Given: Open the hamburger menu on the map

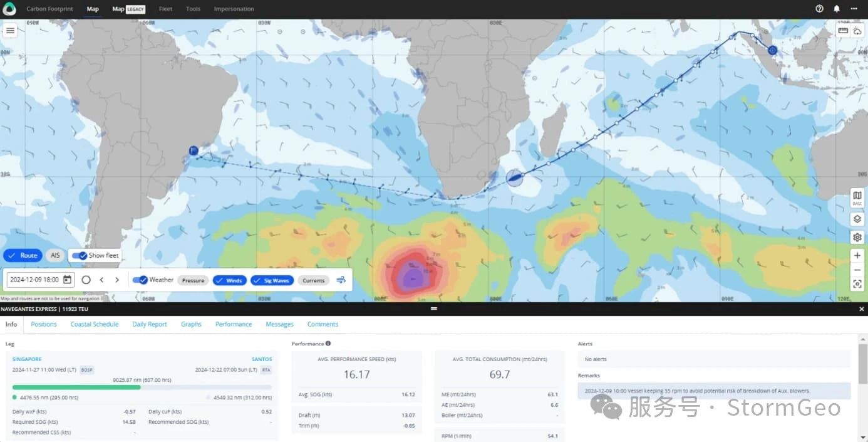Looking at the screenshot, I should point(10,30).
